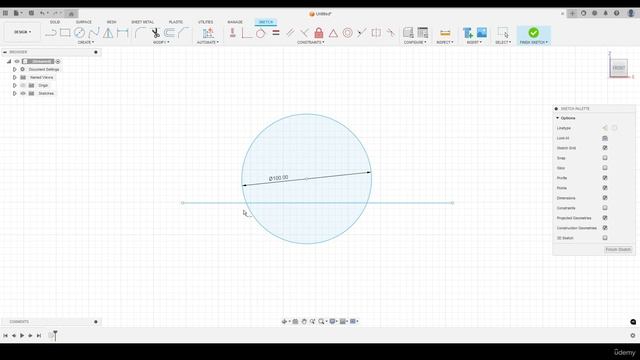Apply the Symmetry constraint
This screenshot has height=360, width=640.
pyautogui.click(x=376, y=33)
